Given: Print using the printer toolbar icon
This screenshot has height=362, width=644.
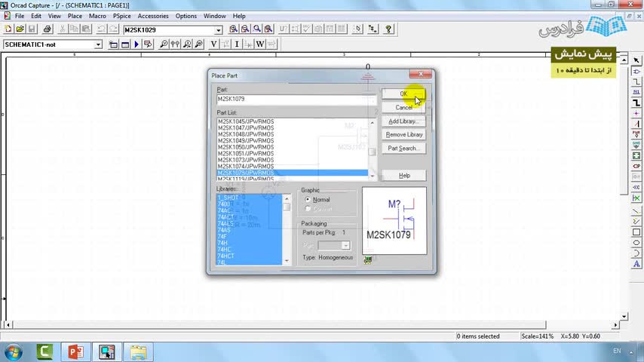Looking at the screenshot, I should click(x=48, y=29).
